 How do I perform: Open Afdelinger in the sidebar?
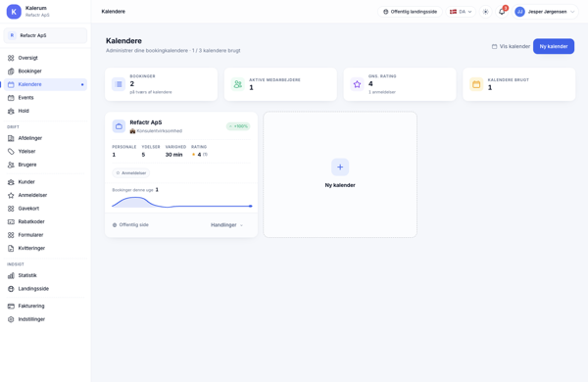coord(45,138)
